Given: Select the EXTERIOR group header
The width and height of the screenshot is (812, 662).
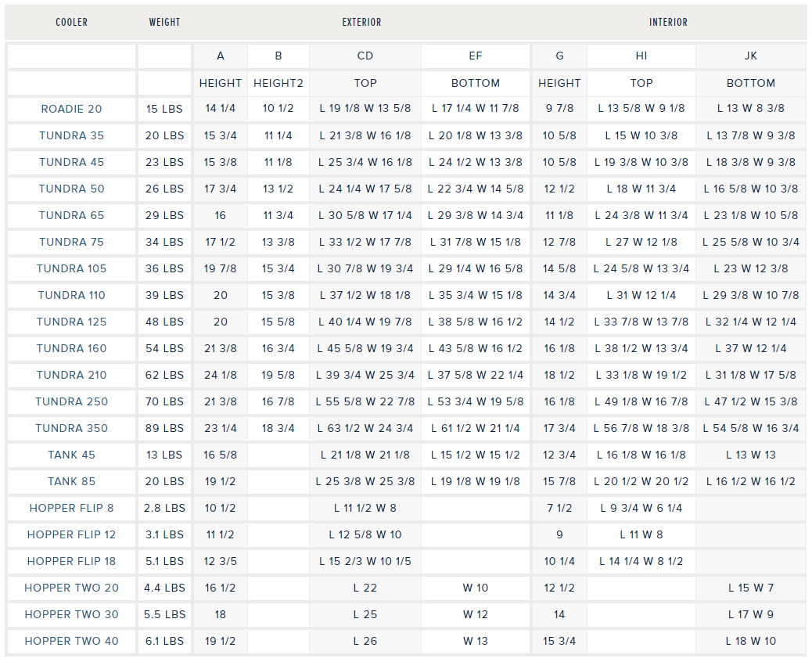Looking at the screenshot, I should pos(361,22).
